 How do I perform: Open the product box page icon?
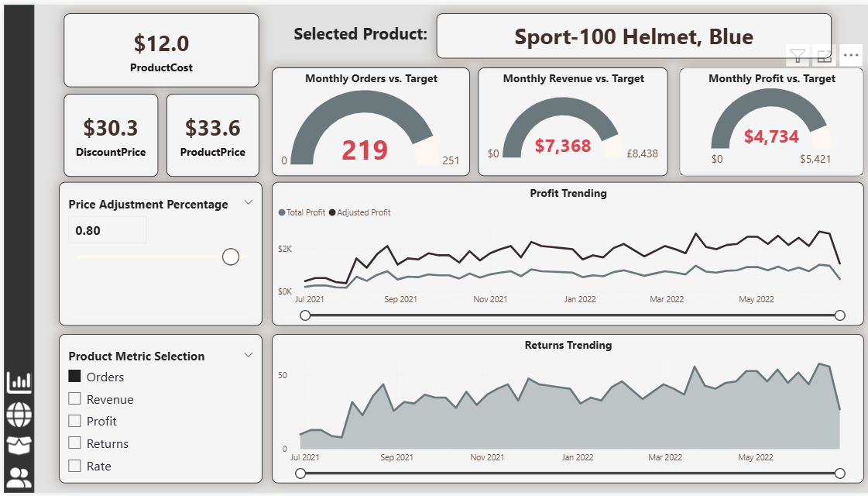click(19, 446)
